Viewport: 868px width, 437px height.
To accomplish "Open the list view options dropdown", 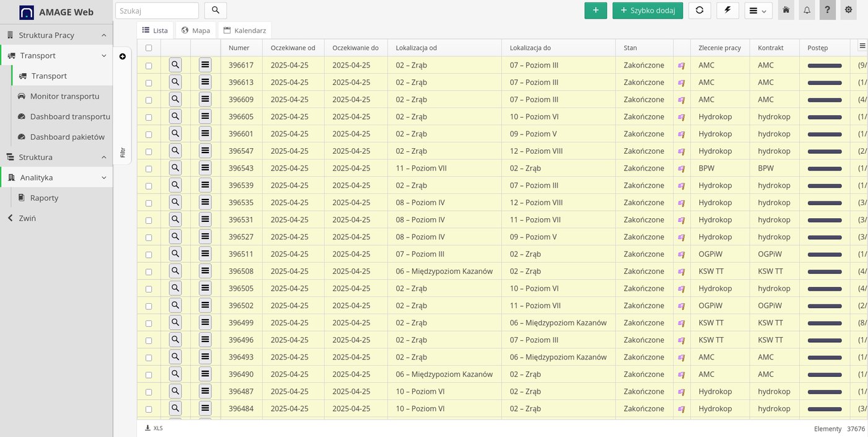I will (x=758, y=11).
